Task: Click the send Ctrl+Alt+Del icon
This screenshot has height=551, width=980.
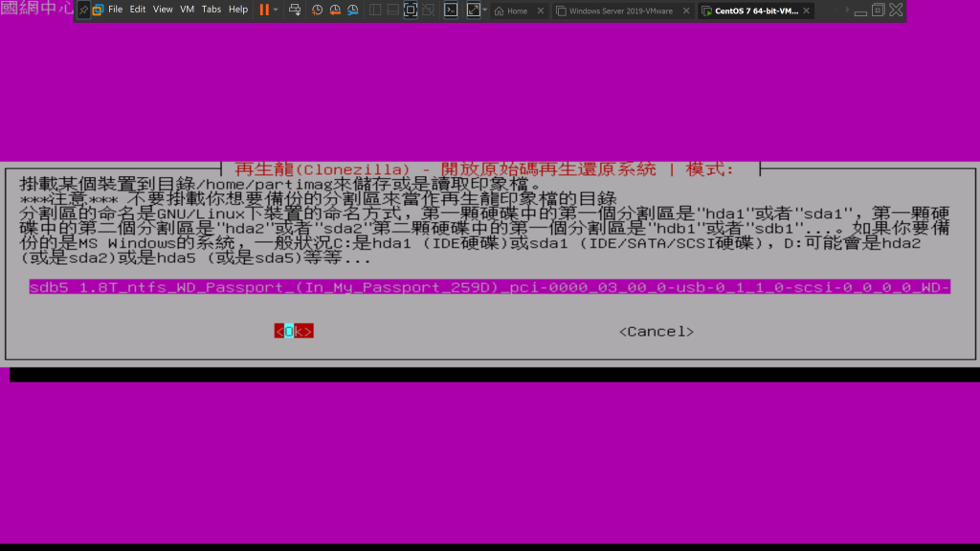Action: (x=294, y=10)
